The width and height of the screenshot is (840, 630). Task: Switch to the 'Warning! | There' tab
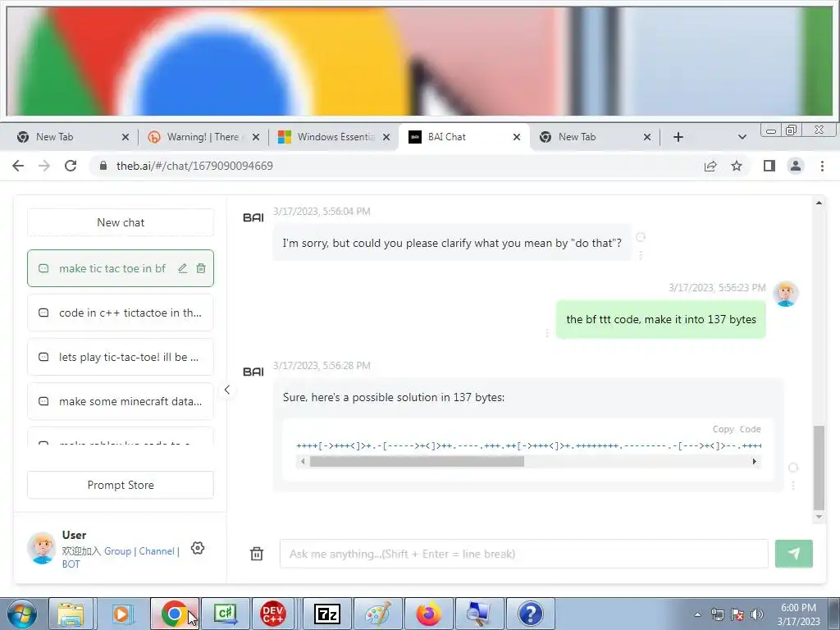[x=203, y=137]
